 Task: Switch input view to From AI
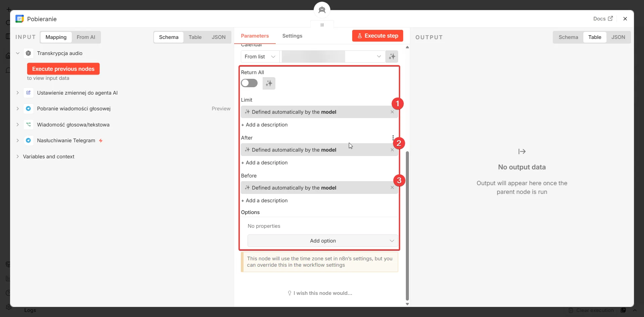click(86, 37)
